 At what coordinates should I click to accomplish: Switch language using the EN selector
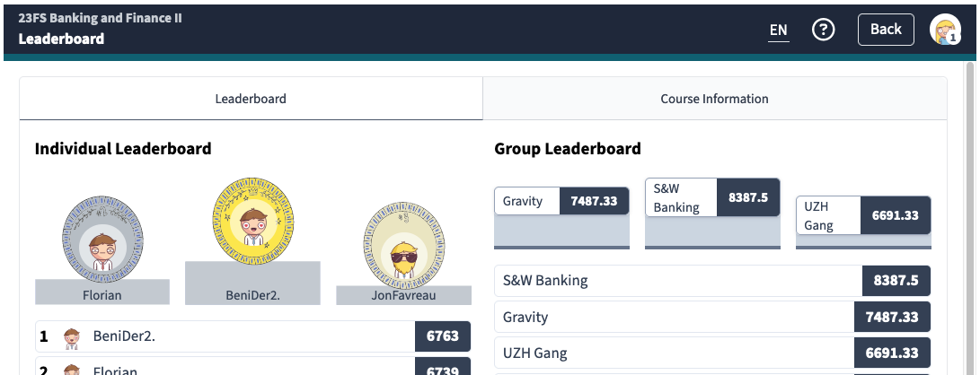[x=778, y=30]
